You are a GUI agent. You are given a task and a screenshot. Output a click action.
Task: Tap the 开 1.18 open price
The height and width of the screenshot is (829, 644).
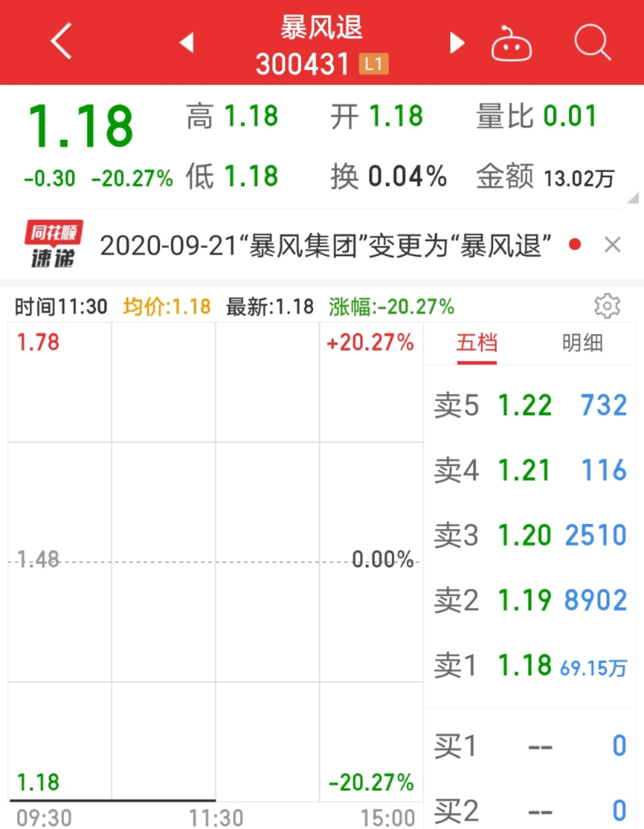coord(377,116)
